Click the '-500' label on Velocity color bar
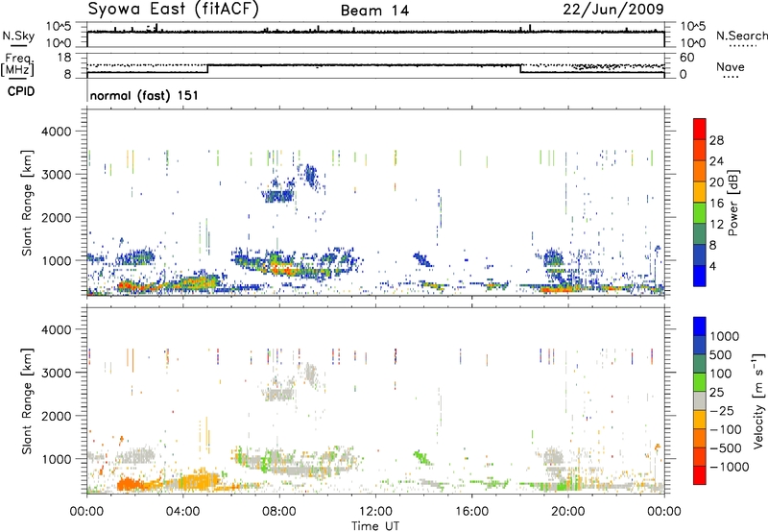This screenshot has height=532, width=768. (x=726, y=447)
